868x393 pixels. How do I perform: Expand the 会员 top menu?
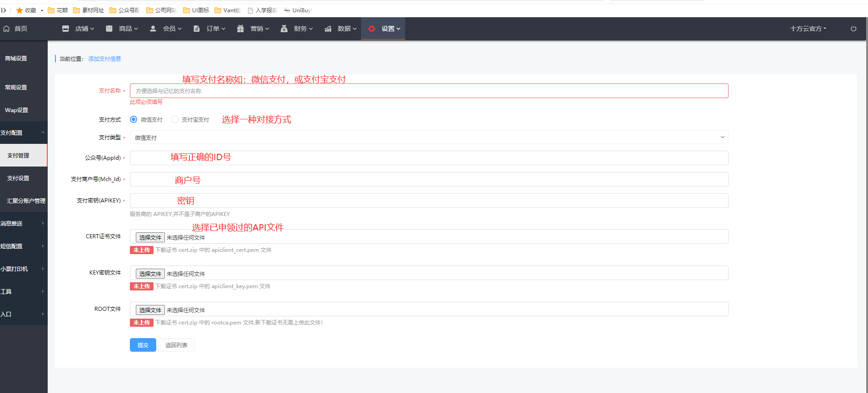point(172,29)
